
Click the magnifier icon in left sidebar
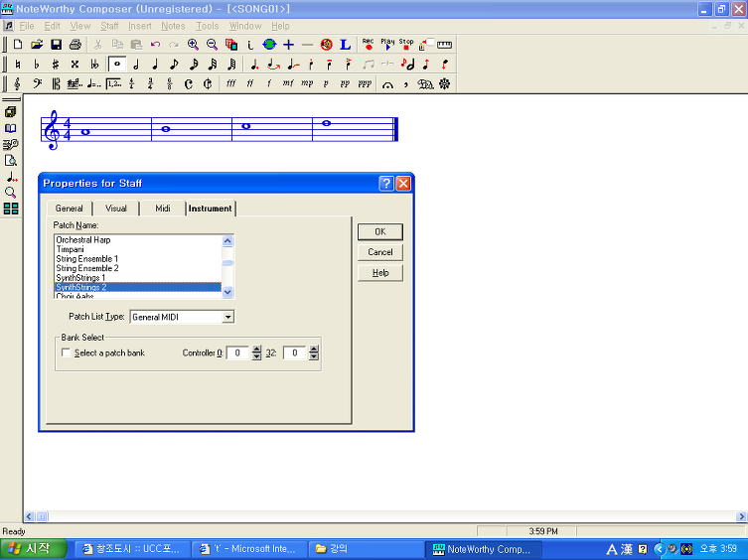point(11,193)
